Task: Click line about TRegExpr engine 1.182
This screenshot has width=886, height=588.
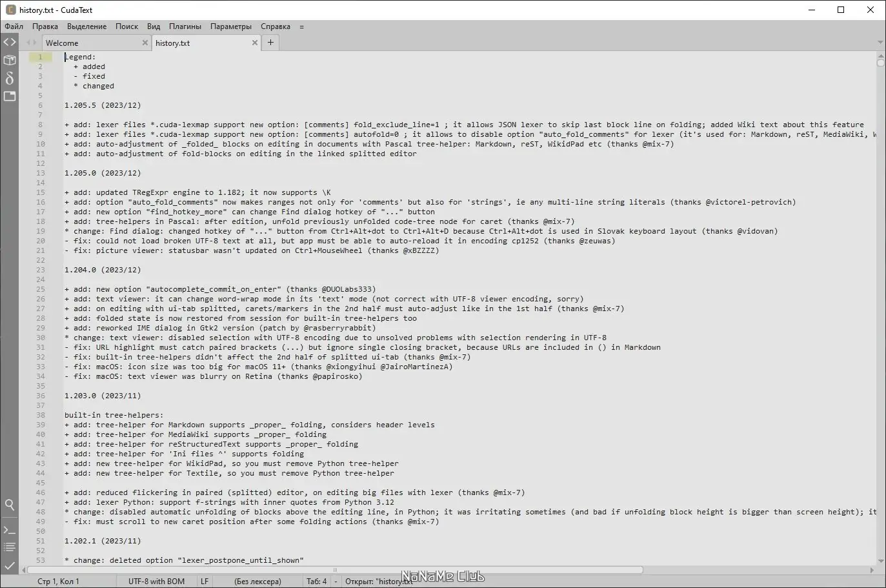Action: pos(197,192)
